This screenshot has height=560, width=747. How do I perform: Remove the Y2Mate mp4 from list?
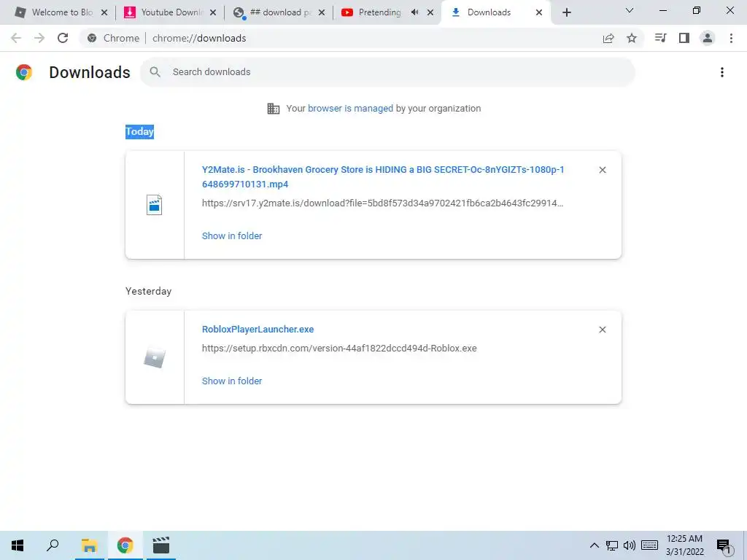(603, 170)
